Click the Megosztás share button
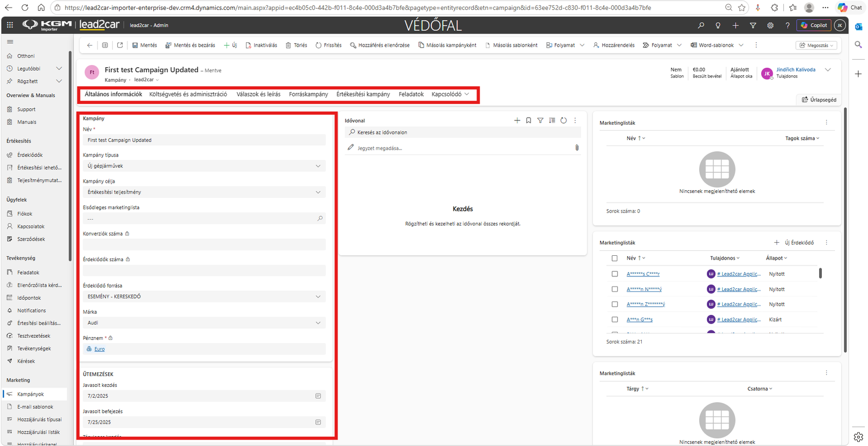The width and height of the screenshot is (868, 446). [816, 45]
